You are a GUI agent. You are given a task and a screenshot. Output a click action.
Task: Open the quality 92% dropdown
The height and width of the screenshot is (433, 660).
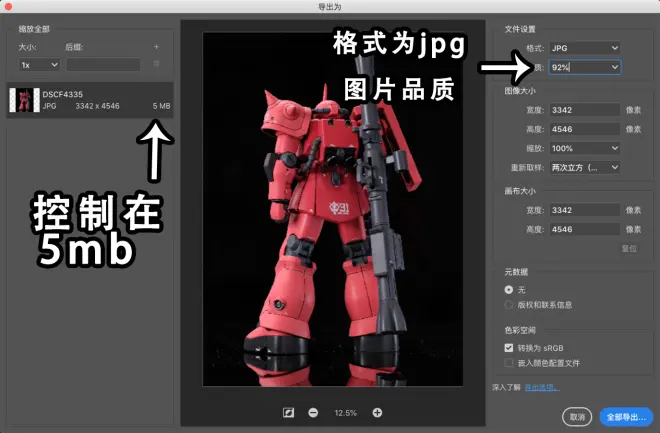coord(585,67)
